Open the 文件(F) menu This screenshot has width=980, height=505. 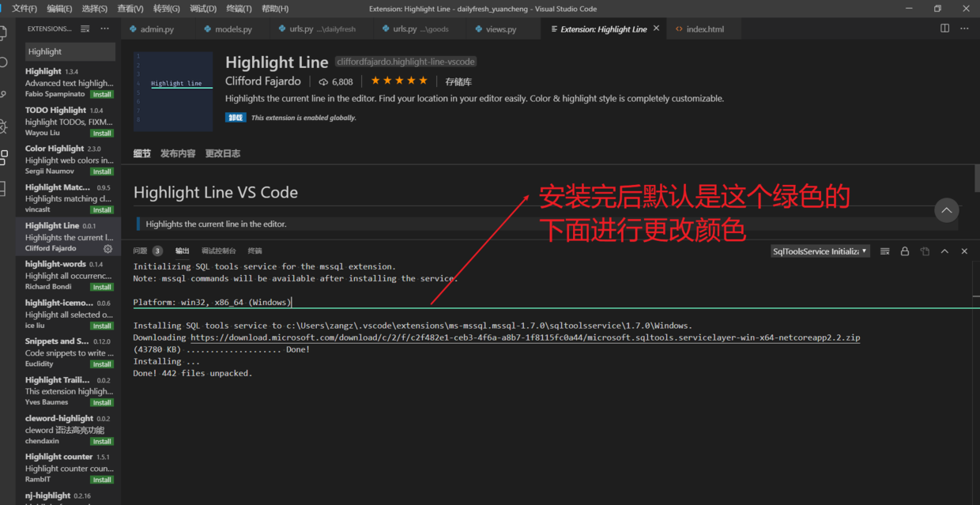point(24,9)
